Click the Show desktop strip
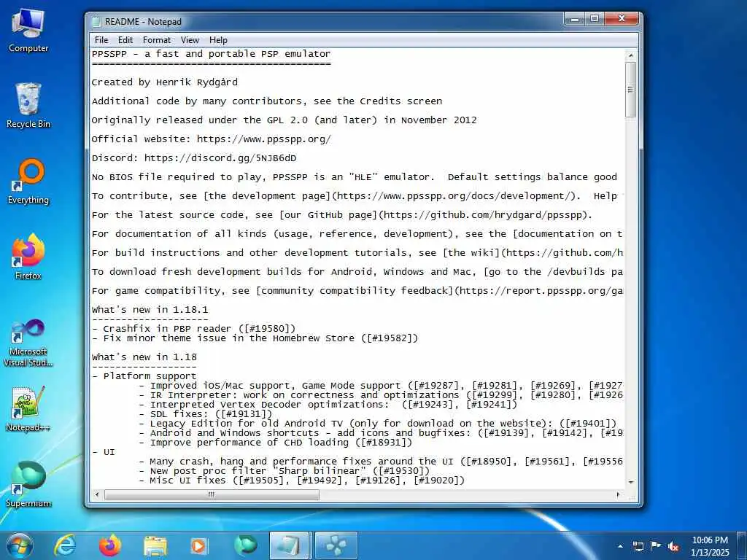 [x=742, y=545]
